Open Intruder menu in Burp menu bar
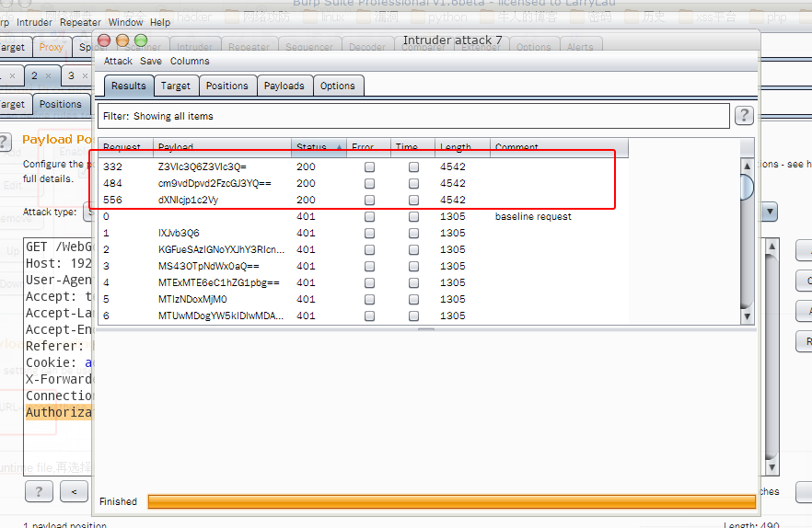Screen dimensions: 812x528 coord(34,22)
